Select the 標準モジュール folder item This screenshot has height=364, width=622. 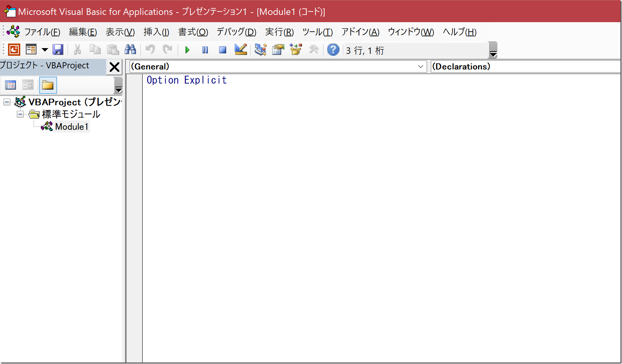(71, 114)
